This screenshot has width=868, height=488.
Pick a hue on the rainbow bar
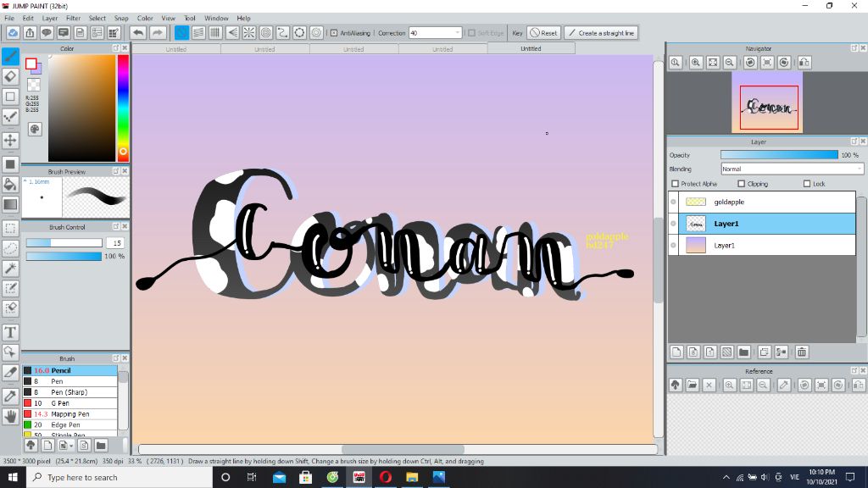(x=123, y=108)
